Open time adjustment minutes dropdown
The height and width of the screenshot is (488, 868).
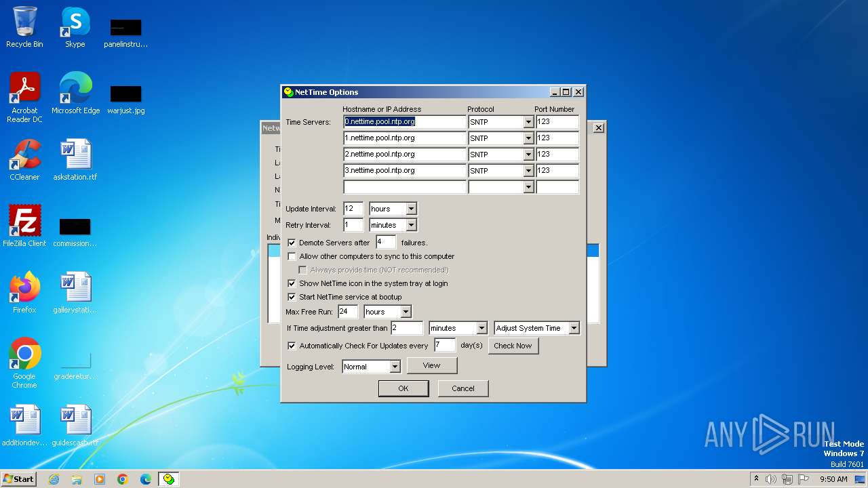[x=481, y=328]
